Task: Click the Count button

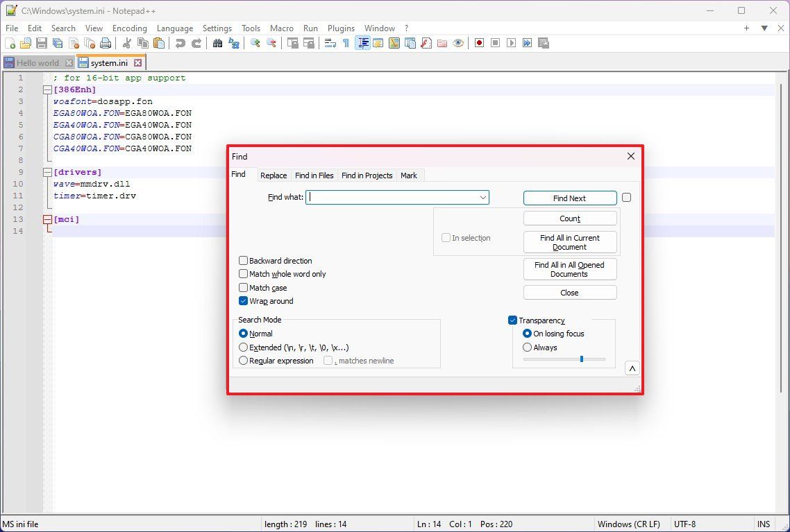Action: 569,217
